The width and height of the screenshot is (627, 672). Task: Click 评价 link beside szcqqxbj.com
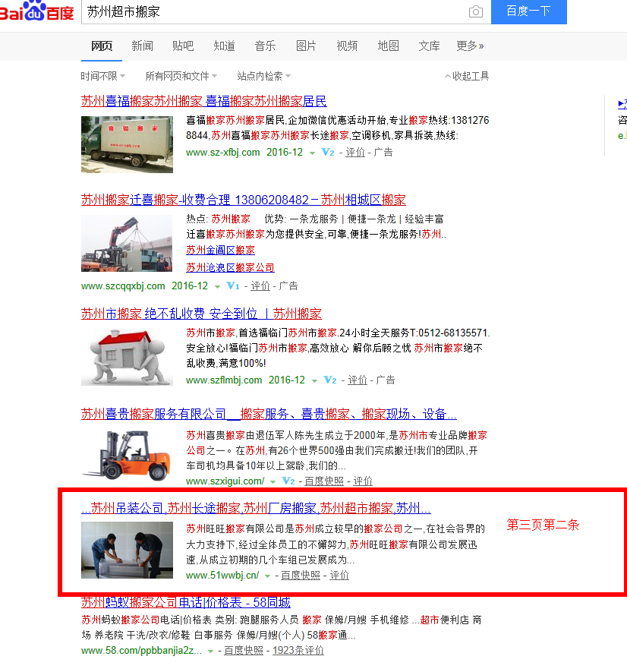point(260,286)
